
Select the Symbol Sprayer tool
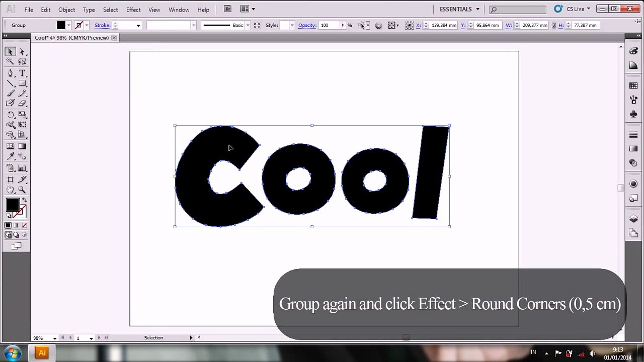[x=10, y=168]
